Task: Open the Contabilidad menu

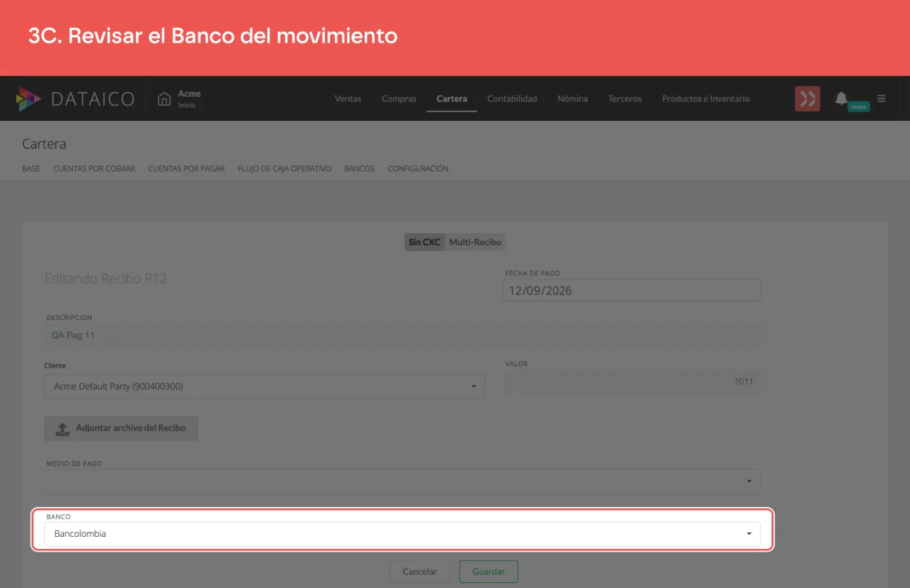Action: (512, 99)
